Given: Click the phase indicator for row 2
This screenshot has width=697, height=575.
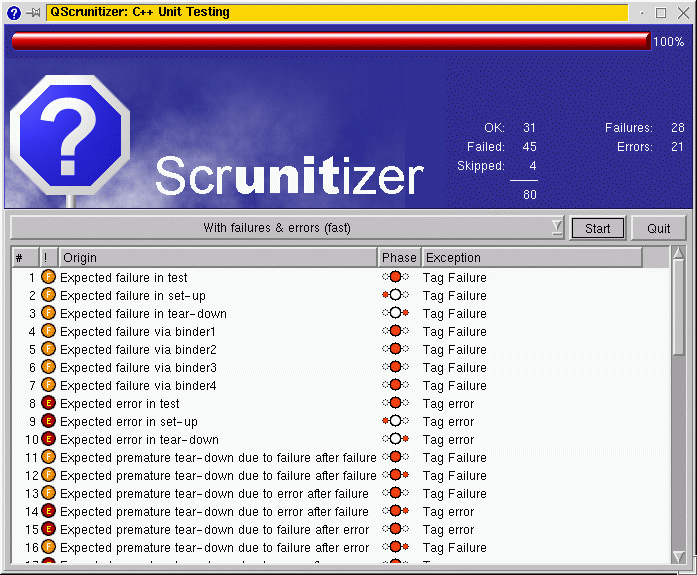Looking at the screenshot, I should coord(396,295).
